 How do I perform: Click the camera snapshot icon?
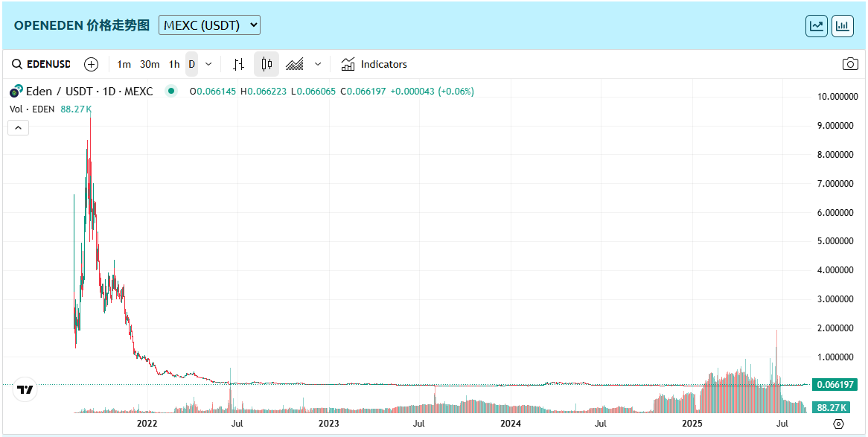click(x=850, y=64)
